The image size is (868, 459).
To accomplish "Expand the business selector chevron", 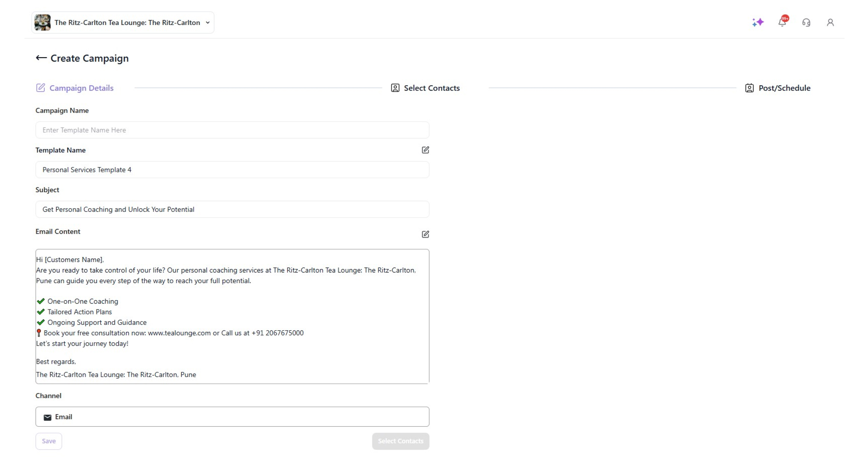I will click(x=208, y=23).
